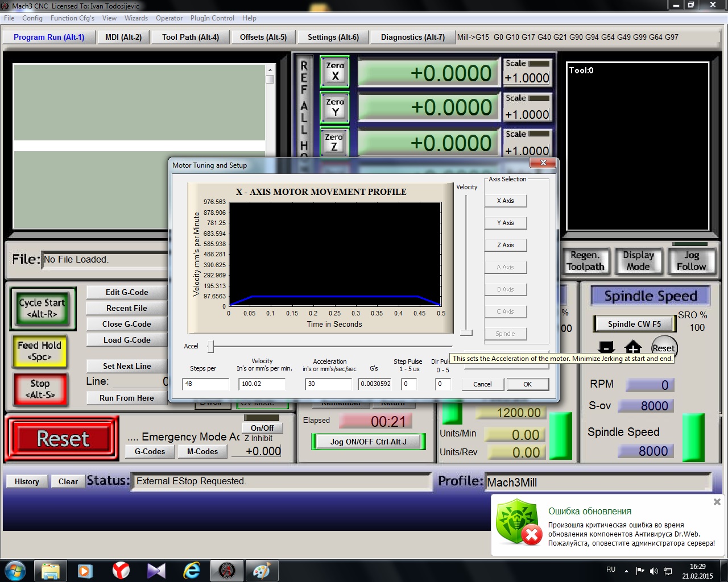Zero the Y axis DRO
The width and height of the screenshot is (728, 582).
point(335,107)
